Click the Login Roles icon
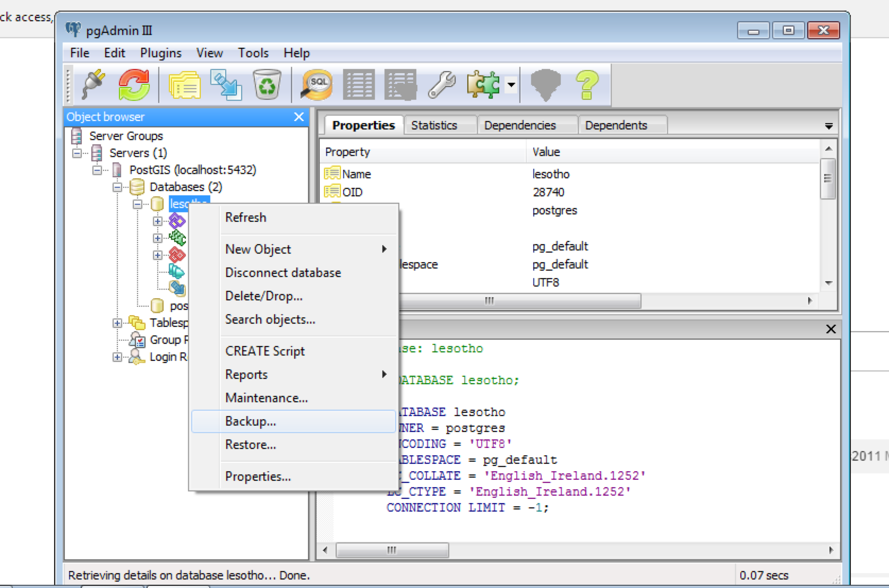Viewport: 889px width, 588px height. (136, 357)
